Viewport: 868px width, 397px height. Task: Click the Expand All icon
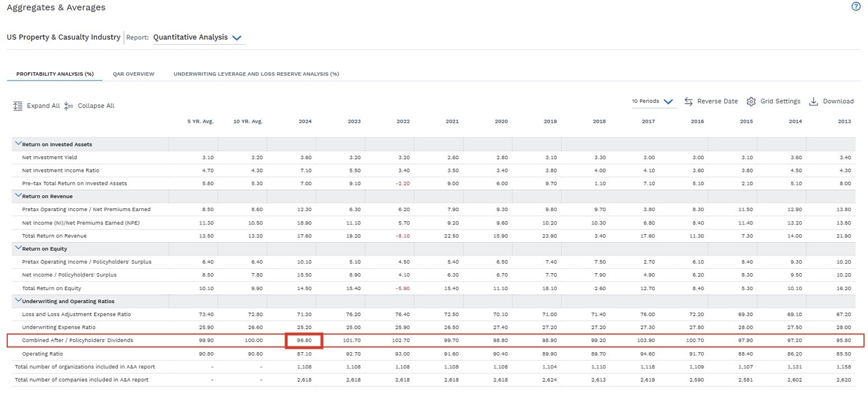[x=18, y=106]
